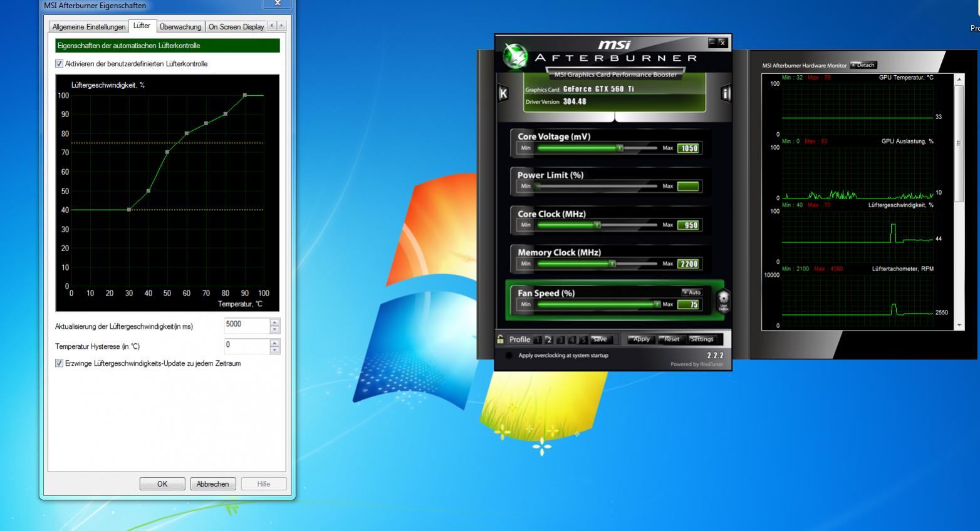Click the Afterburner green logo emblem

pos(515,56)
